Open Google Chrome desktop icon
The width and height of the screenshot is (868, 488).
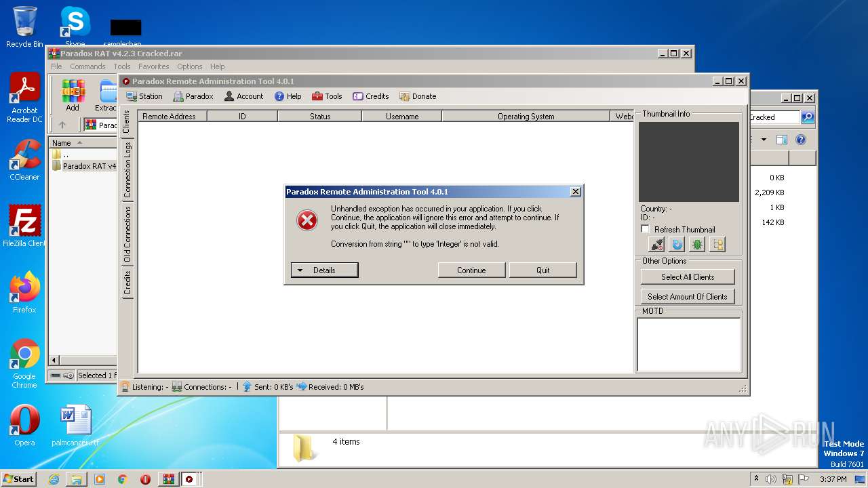24,363
